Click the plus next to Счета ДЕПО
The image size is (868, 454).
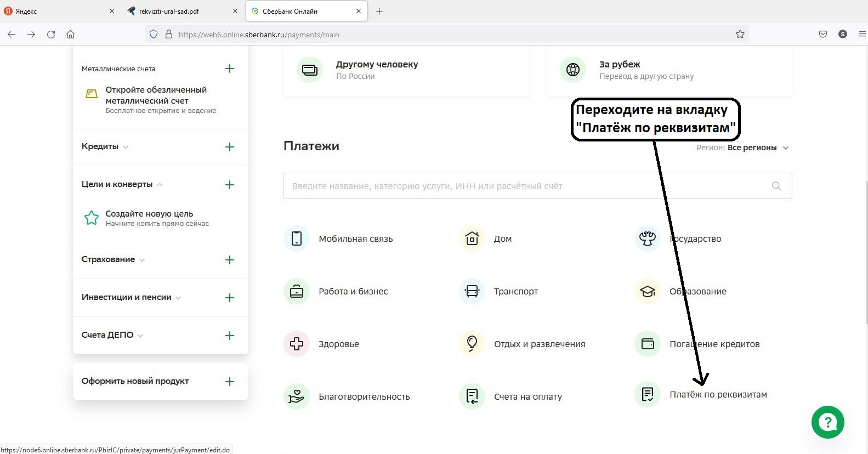(230, 336)
